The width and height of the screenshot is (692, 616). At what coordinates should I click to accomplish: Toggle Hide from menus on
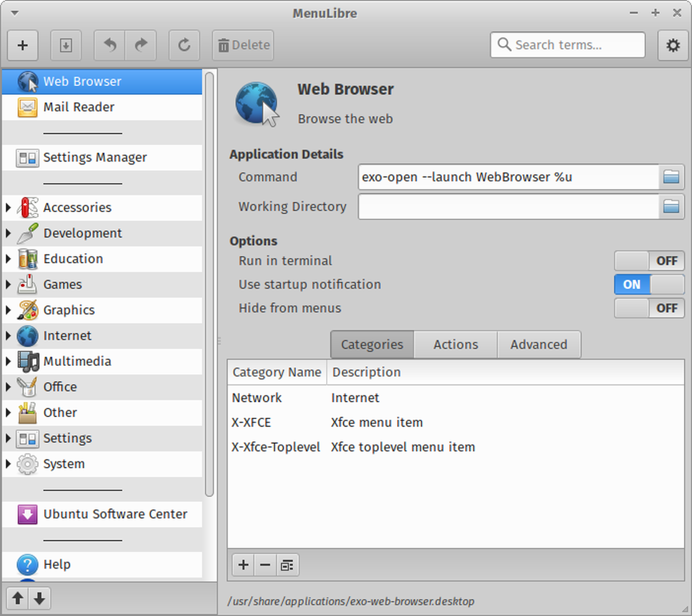coord(649,308)
